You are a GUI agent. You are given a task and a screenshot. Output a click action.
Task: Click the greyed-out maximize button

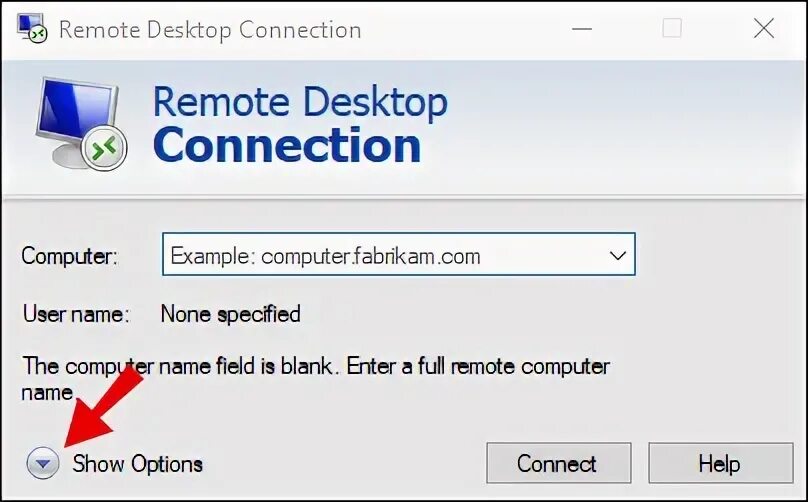[672, 28]
